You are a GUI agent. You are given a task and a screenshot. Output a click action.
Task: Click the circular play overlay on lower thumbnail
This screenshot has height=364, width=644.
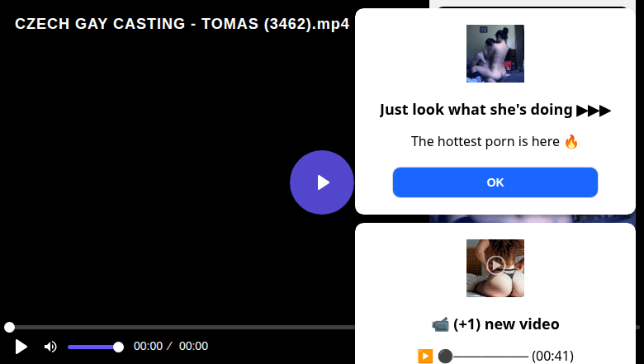point(495,265)
